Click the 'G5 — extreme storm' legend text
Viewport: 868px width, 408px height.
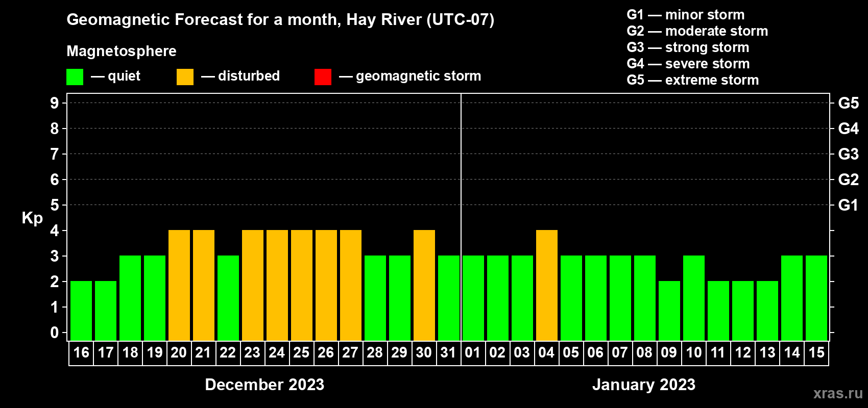pos(693,80)
